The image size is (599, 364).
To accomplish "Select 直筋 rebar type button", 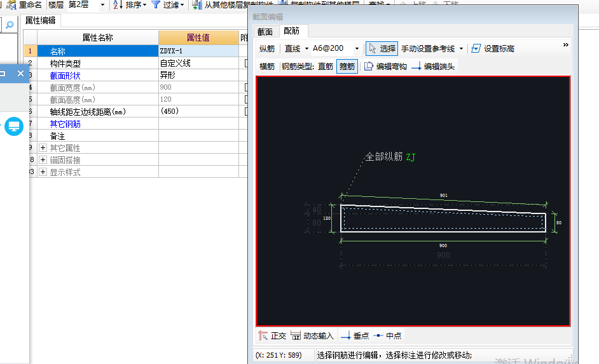I will point(326,67).
